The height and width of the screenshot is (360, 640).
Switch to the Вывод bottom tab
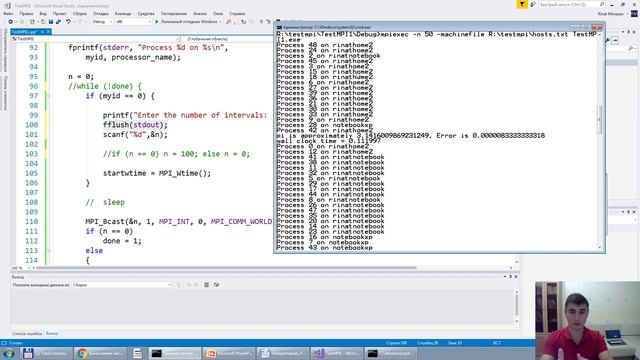[52, 333]
